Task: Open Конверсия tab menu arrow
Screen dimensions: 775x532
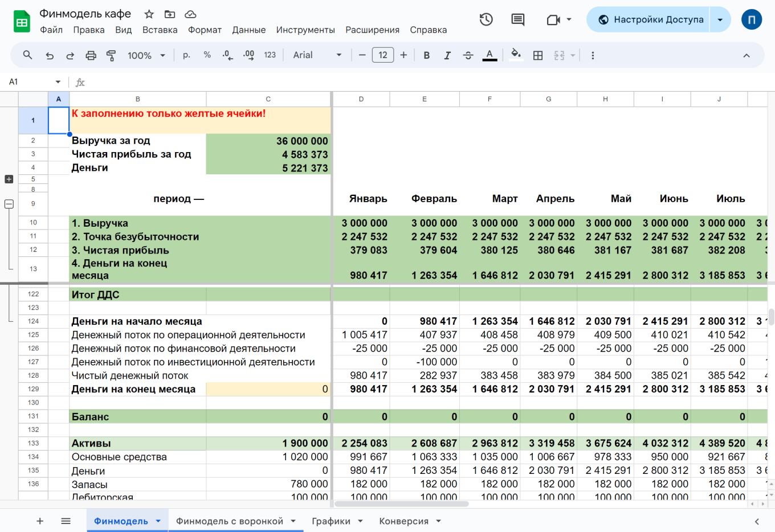Action: pyautogui.click(x=439, y=521)
